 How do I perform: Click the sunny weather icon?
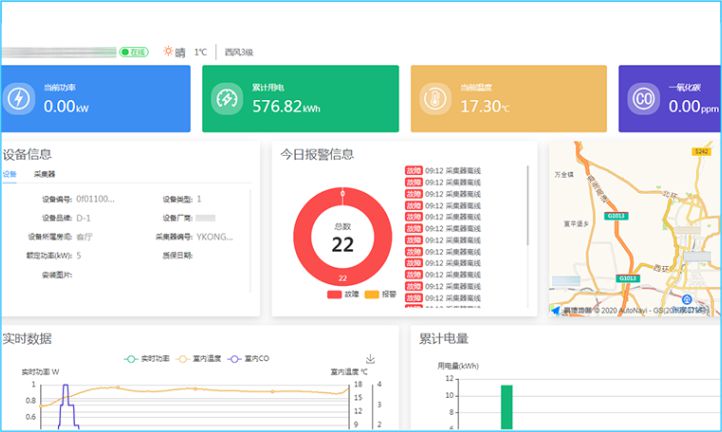click(167, 52)
